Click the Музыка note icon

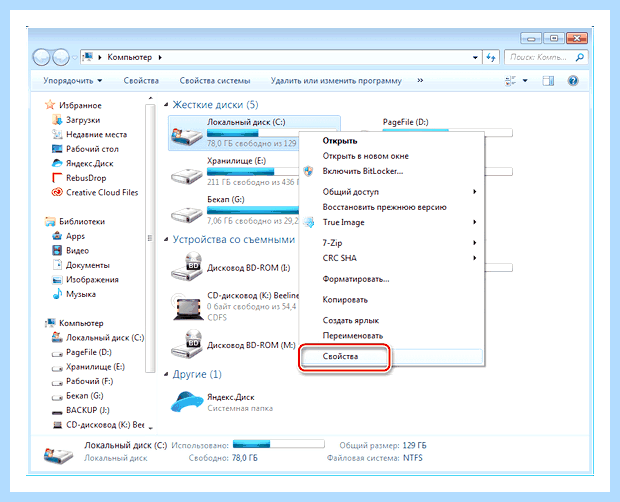point(57,294)
